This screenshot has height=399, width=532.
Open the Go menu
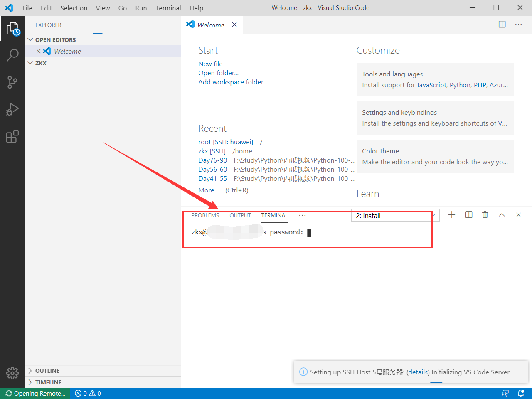tap(123, 8)
